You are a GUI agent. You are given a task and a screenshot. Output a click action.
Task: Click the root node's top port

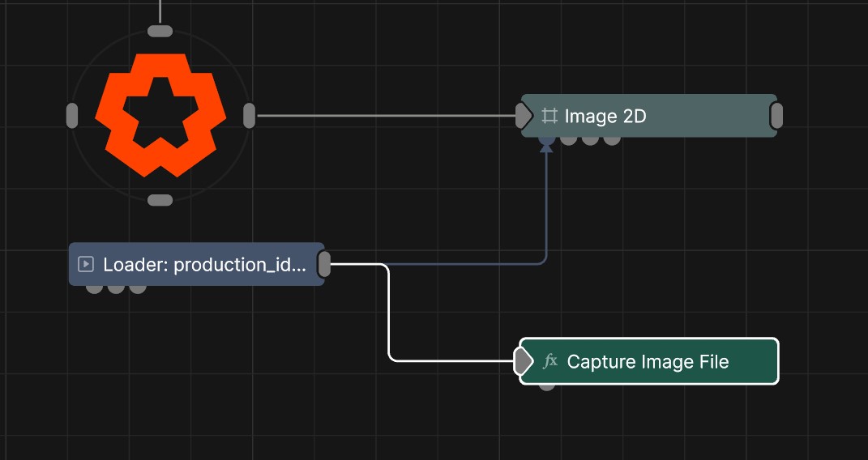[x=160, y=32]
